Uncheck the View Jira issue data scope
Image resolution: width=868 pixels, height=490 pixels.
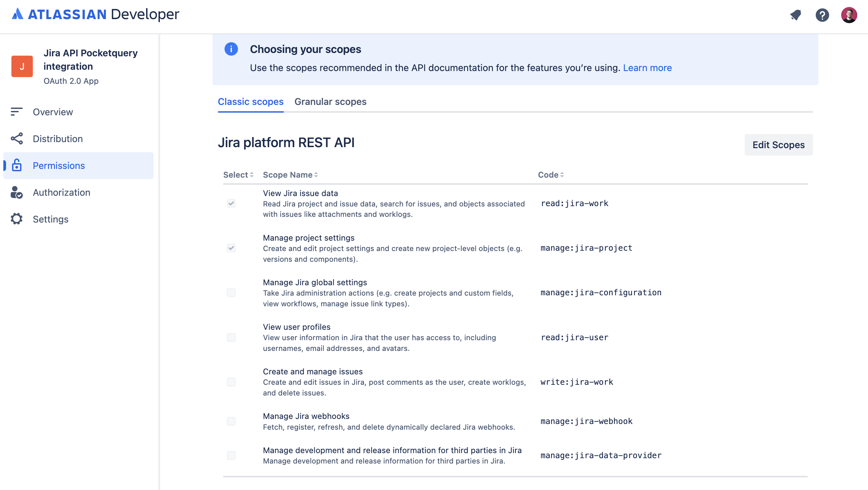pyautogui.click(x=231, y=204)
